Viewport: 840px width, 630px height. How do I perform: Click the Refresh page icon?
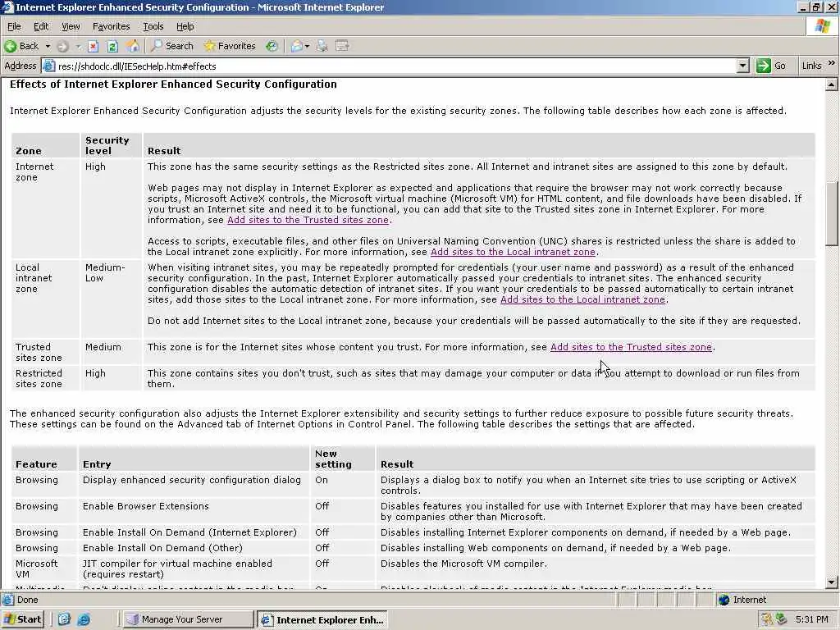[x=112, y=46]
